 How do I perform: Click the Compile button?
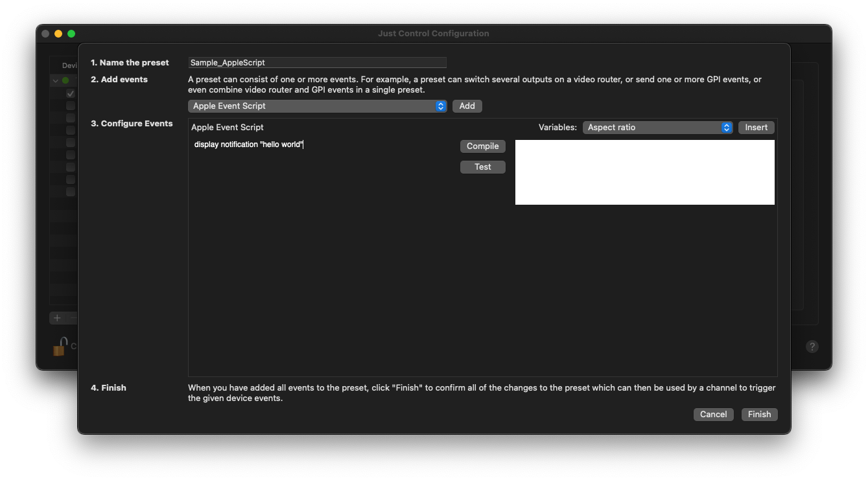[482, 146]
